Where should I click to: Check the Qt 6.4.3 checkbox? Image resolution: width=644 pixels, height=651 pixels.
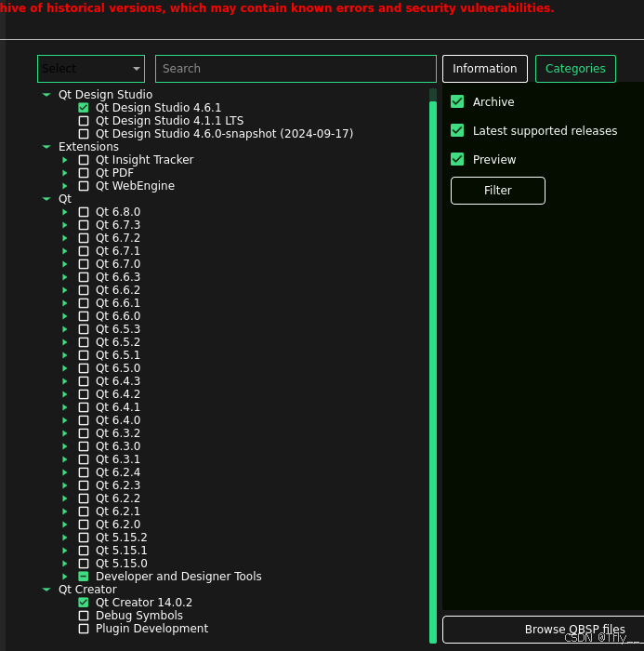[84, 381]
